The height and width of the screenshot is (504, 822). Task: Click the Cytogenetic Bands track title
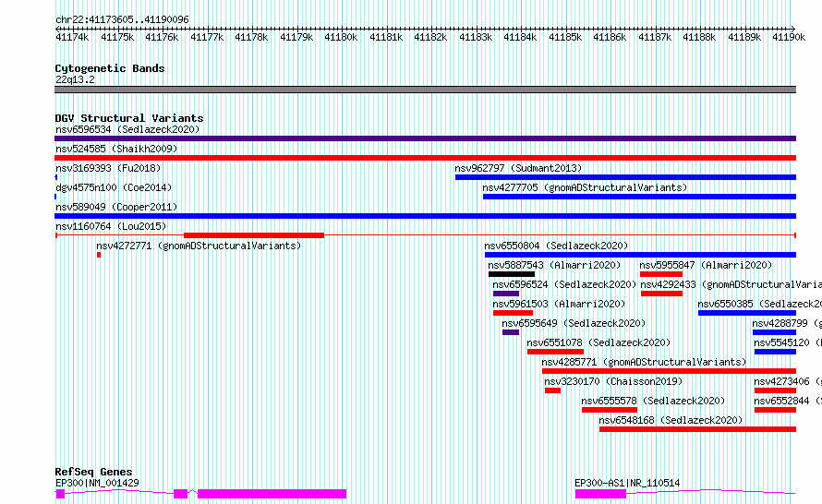click(x=110, y=68)
